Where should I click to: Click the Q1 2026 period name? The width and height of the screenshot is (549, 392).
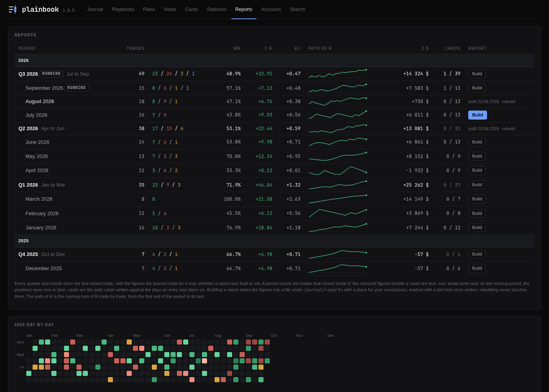click(28, 185)
